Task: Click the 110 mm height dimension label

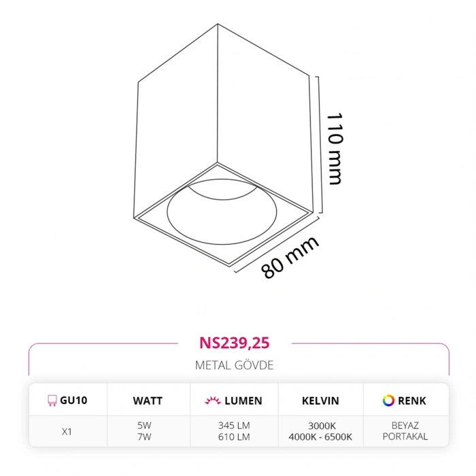Action: click(335, 148)
